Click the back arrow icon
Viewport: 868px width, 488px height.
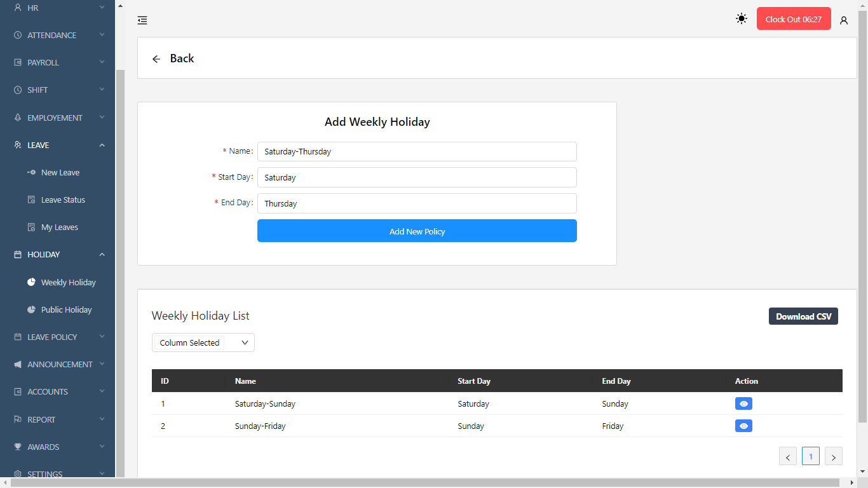pyautogui.click(x=156, y=59)
